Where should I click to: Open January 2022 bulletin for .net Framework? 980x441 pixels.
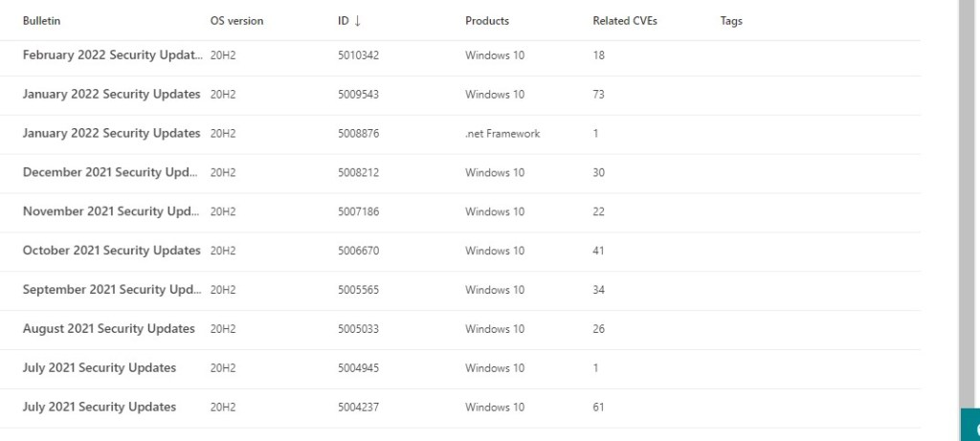tap(111, 134)
